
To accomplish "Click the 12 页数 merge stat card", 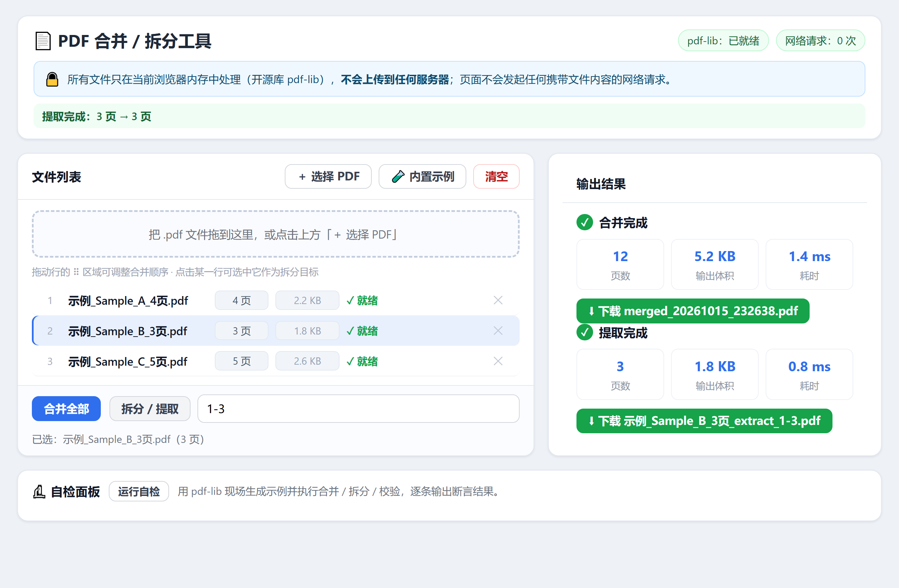I will tap(620, 264).
